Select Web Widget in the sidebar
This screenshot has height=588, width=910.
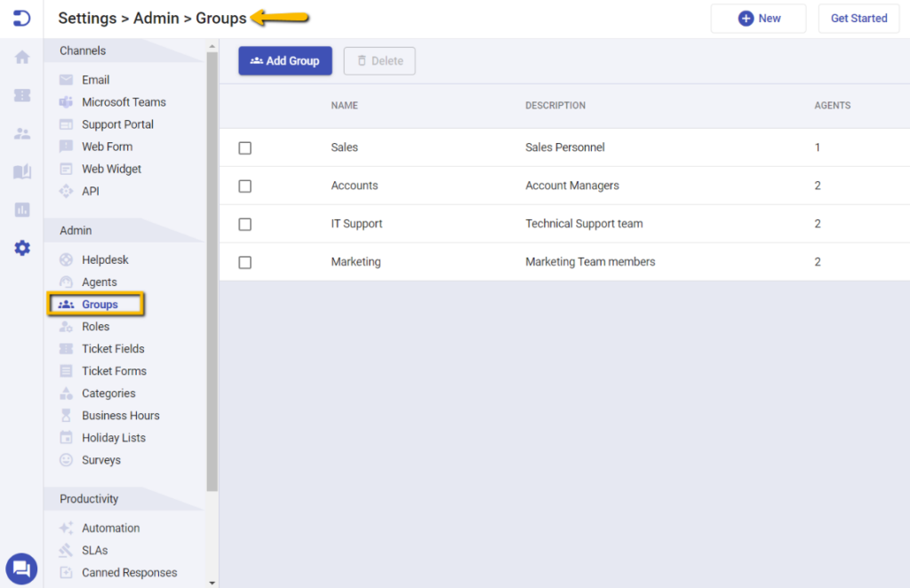tap(111, 169)
